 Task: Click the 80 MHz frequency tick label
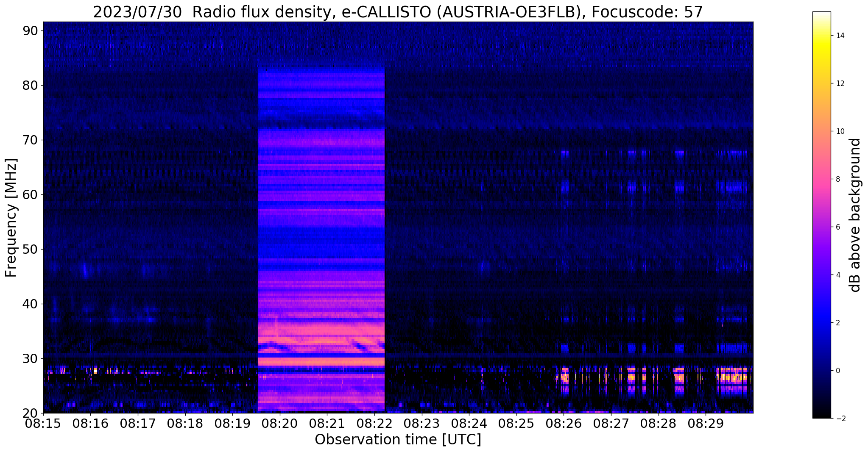(x=30, y=85)
